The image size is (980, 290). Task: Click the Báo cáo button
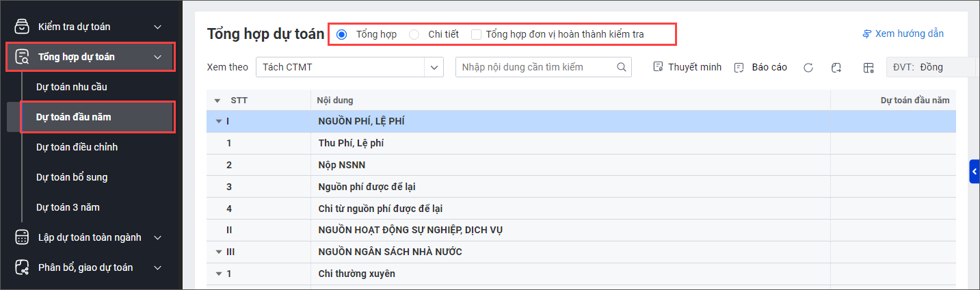(x=760, y=67)
